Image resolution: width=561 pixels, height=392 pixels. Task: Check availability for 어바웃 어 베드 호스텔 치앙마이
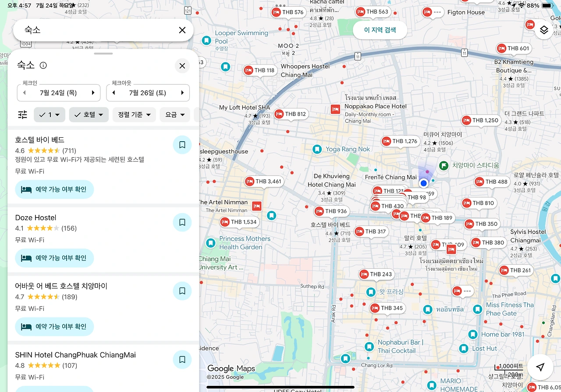tap(54, 327)
